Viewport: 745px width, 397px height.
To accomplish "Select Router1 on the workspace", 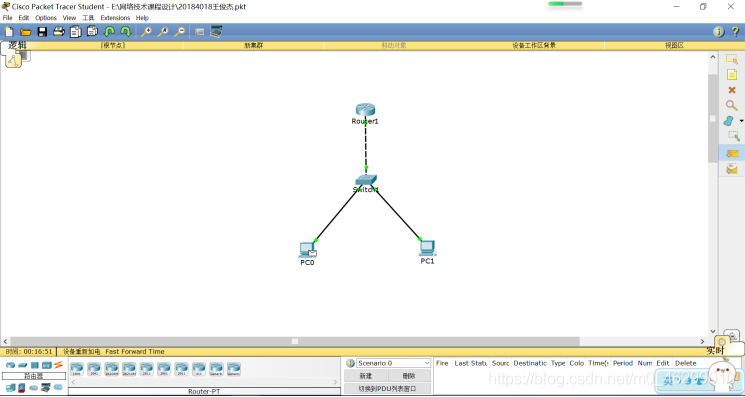I will pos(365,110).
